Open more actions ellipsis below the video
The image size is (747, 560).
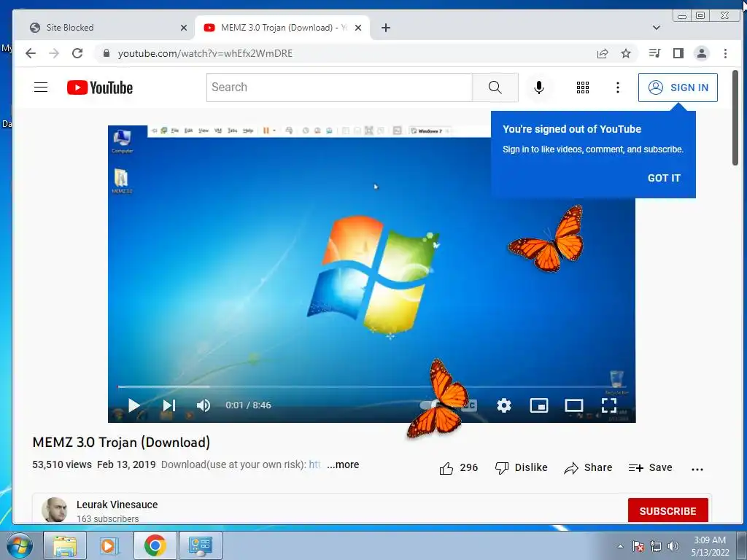pos(697,469)
